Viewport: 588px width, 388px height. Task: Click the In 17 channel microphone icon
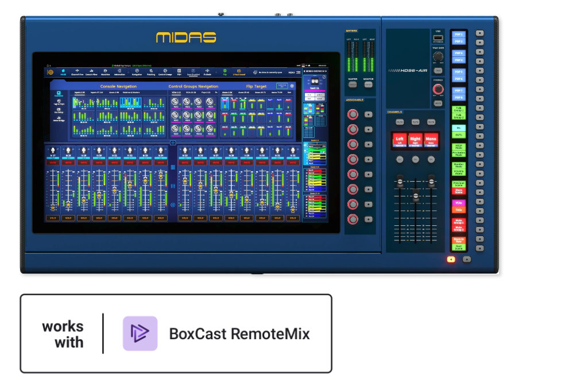[x=53, y=151]
